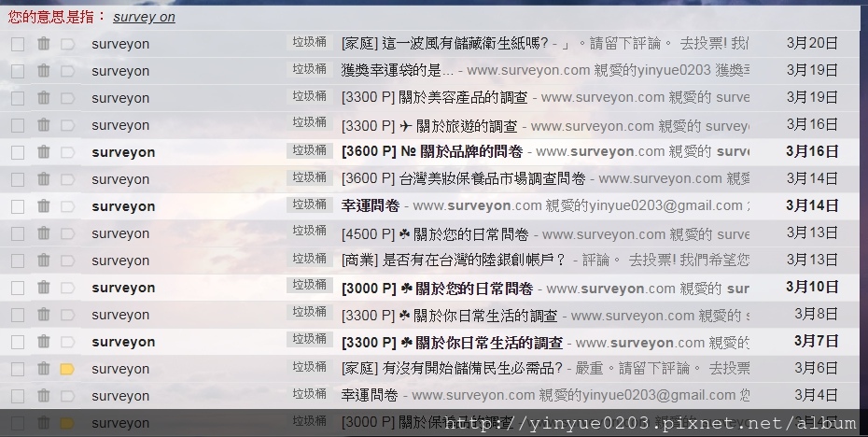The height and width of the screenshot is (437, 868).
Task: Click sender surveyon on 3月8日 row
Action: pos(120,316)
